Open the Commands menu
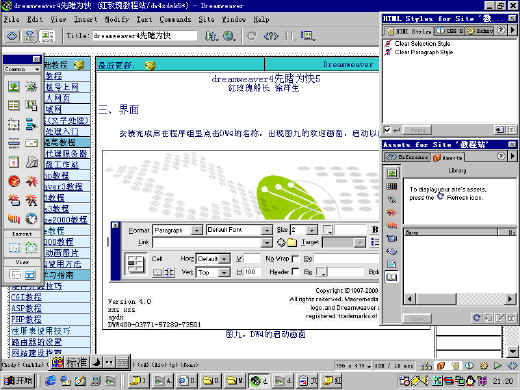 pos(175,19)
